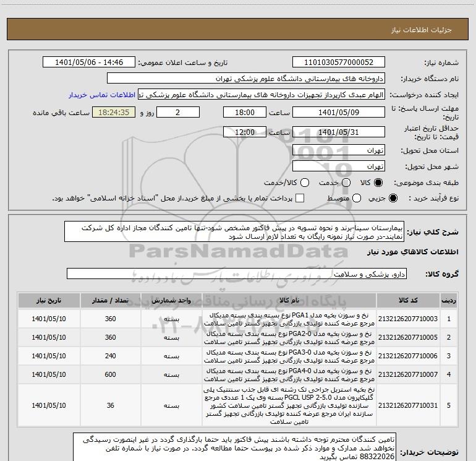This screenshot has width=476, height=461.
Task: Click the general need description text box
Action: (234, 232)
